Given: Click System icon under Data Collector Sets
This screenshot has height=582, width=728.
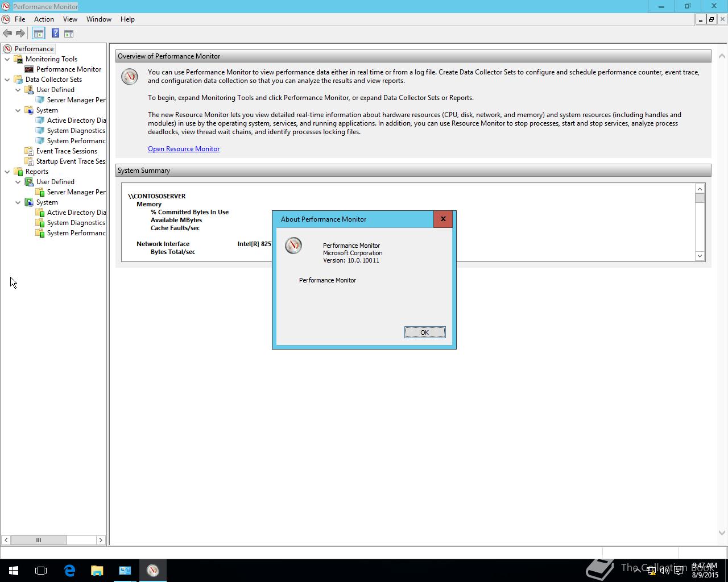Looking at the screenshot, I should pyautogui.click(x=29, y=110).
